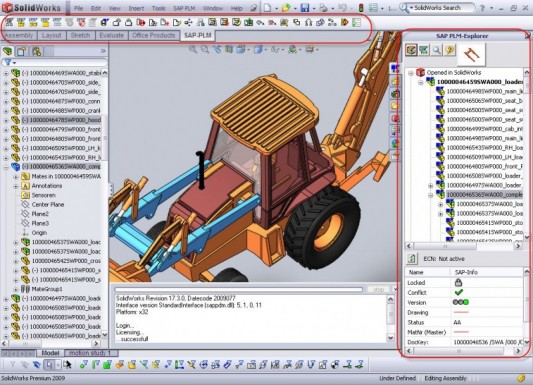Click the help question mark in PLM-Explorer
Image resolution: width=533 pixels, height=385 pixels.
click(449, 50)
